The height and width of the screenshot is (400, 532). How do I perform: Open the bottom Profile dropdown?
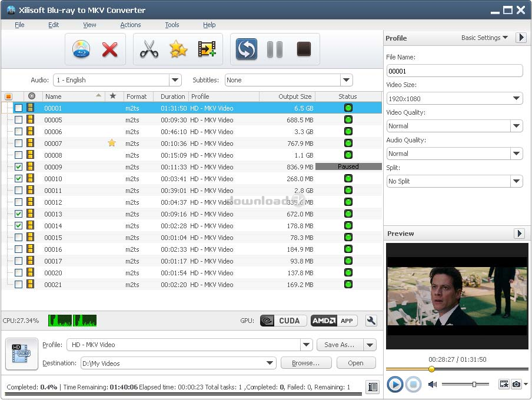307,345
